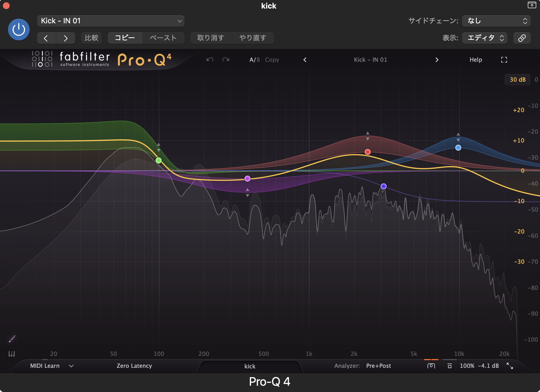Image resolution: width=540 pixels, height=392 pixels.
Task: Click the link chain icon button
Action: [x=522, y=38]
